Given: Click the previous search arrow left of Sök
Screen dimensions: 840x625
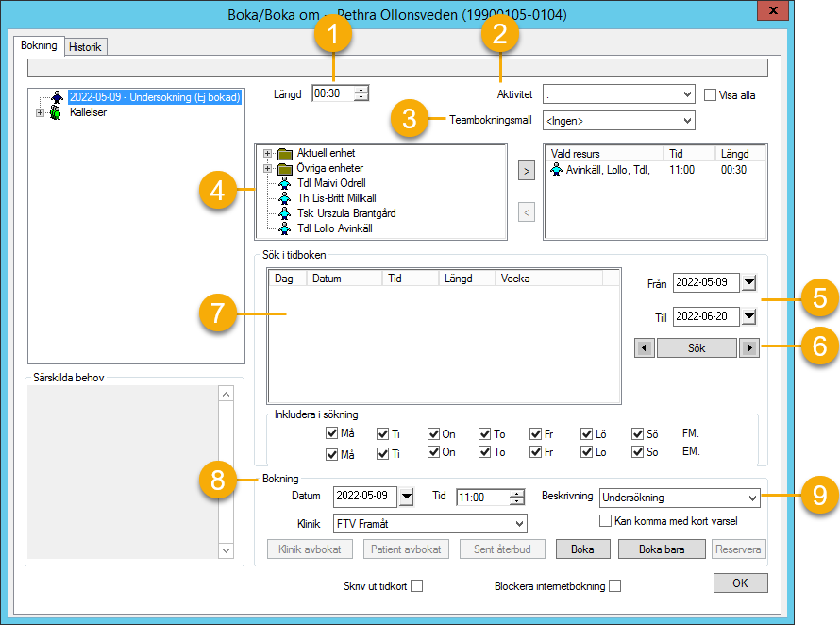Looking at the screenshot, I should coord(645,348).
